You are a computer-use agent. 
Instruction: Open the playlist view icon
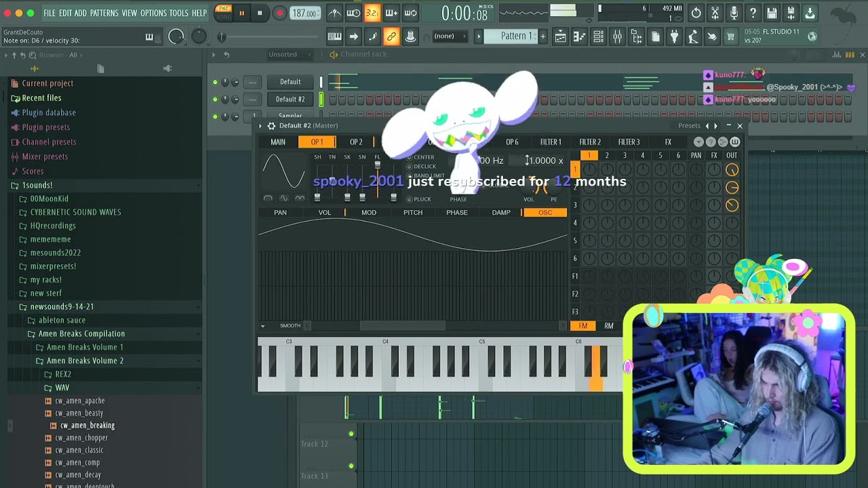pos(560,37)
